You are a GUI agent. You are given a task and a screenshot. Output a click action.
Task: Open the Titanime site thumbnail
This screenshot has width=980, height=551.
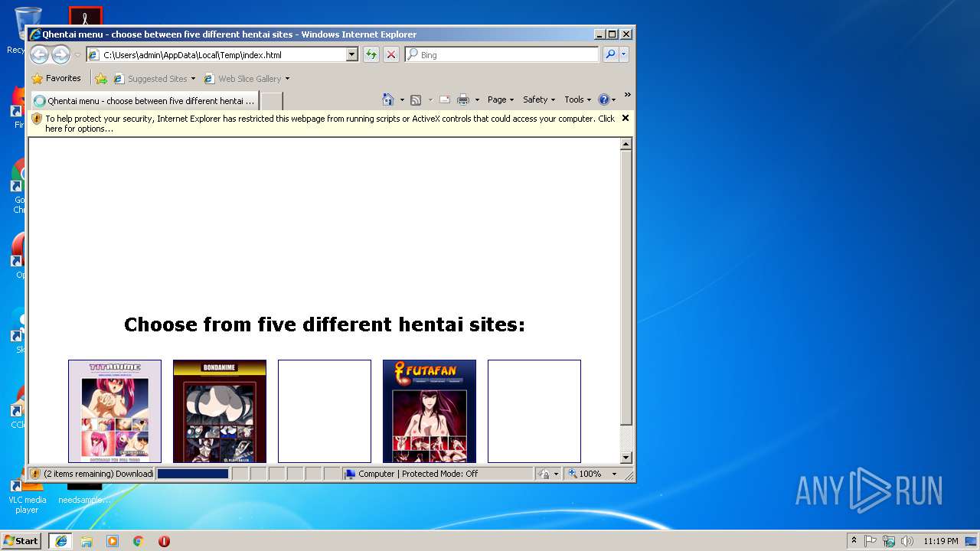[x=115, y=411]
